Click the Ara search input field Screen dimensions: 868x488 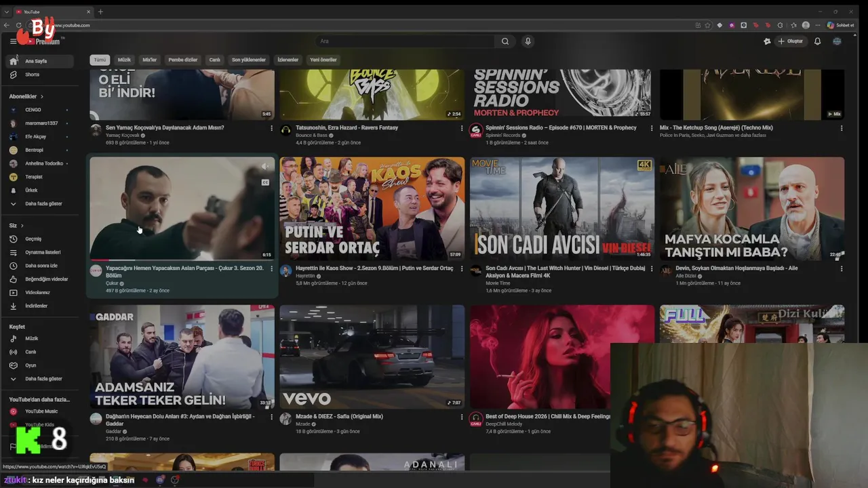[x=405, y=41]
